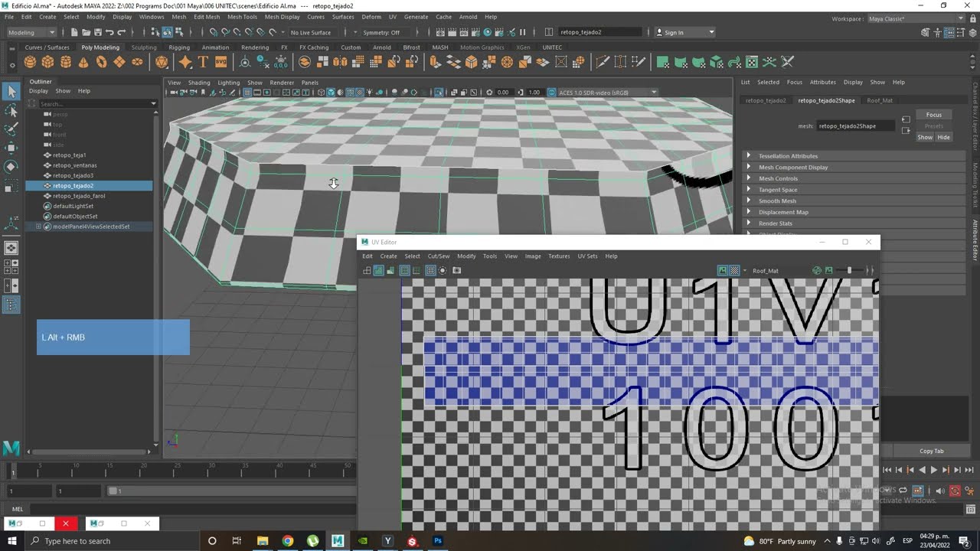This screenshot has width=980, height=551.
Task: Click the single perspective view layout icon
Action: (11, 248)
